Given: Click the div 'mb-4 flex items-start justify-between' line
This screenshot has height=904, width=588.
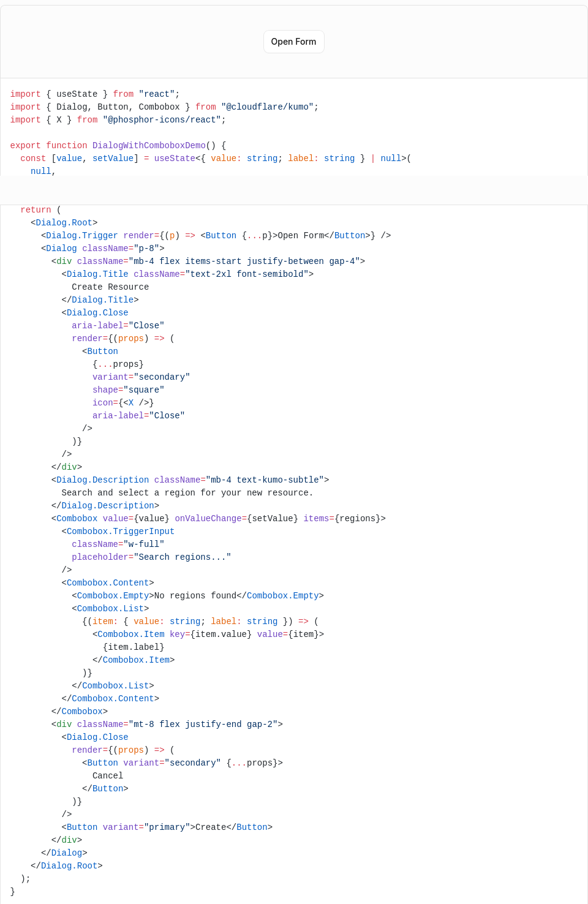Looking at the screenshot, I should tap(208, 261).
